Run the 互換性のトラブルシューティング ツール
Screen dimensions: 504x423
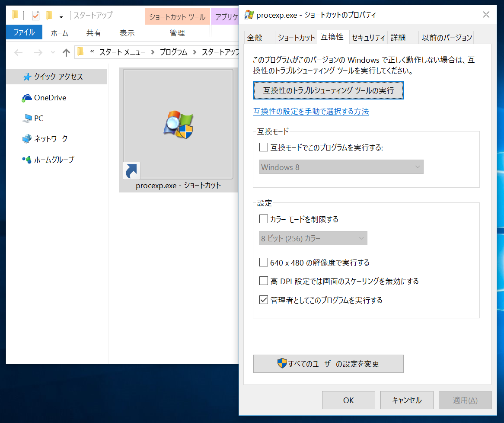click(328, 90)
